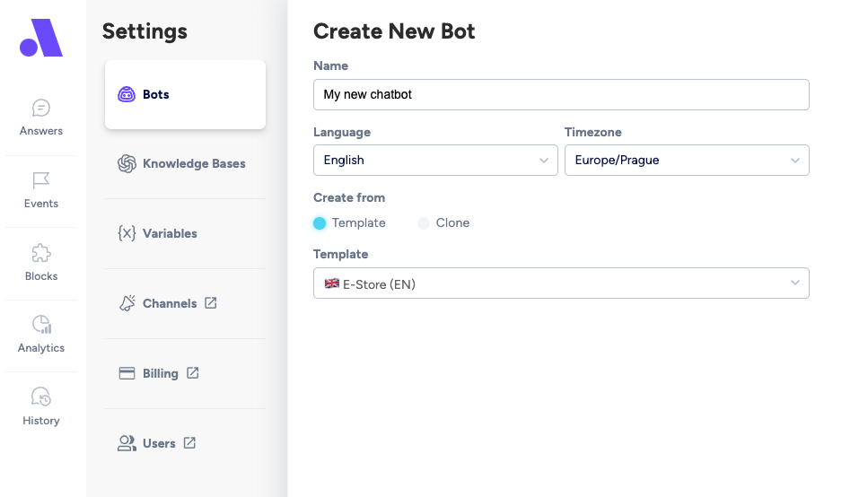
Task: Click the chevron in Language field
Action: point(544,161)
